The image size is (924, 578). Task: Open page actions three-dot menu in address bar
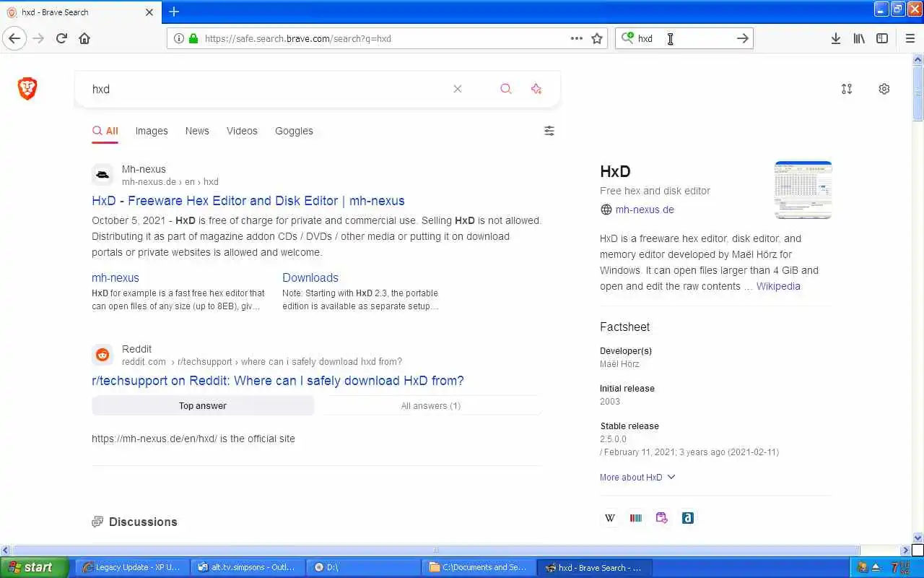[x=576, y=38]
